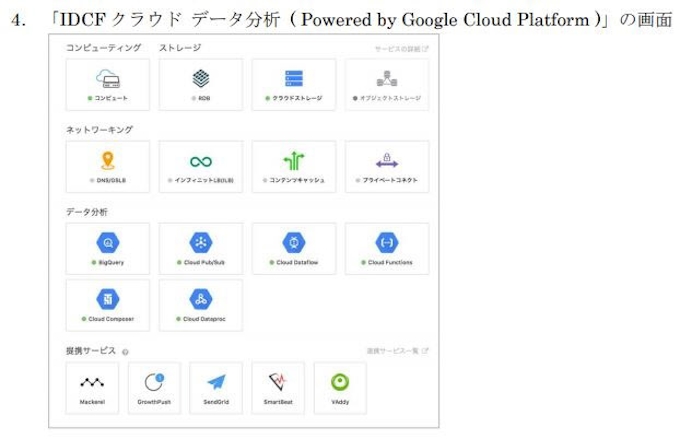Screen dimensions: 680x439
Task: Click the 連携サービス一覧 partner services list link
Action: tap(396, 351)
